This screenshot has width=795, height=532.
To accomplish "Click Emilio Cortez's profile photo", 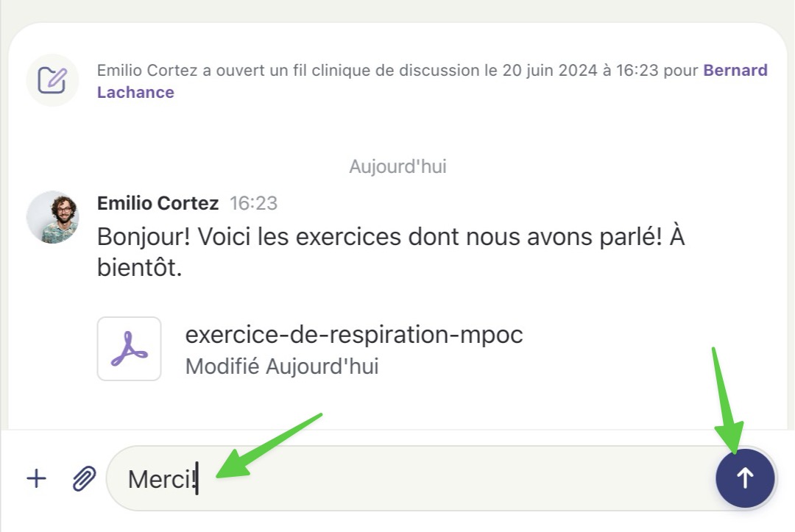I will click(x=53, y=217).
